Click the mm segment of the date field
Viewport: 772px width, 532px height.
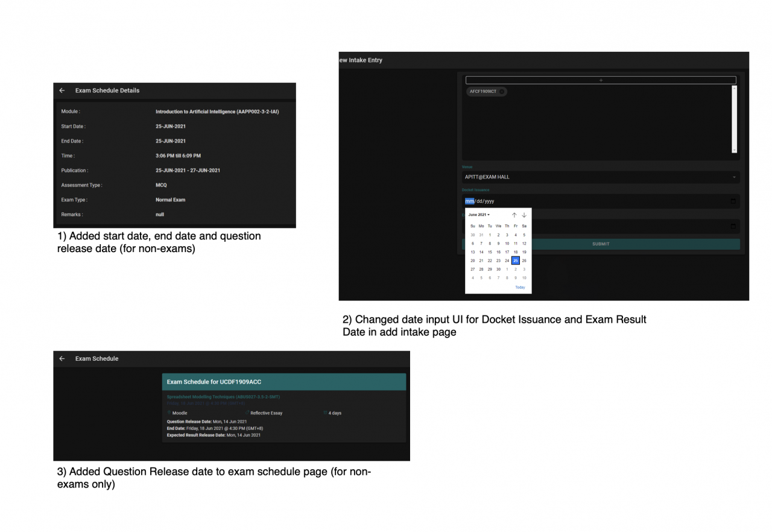click(x=469, y=200)
